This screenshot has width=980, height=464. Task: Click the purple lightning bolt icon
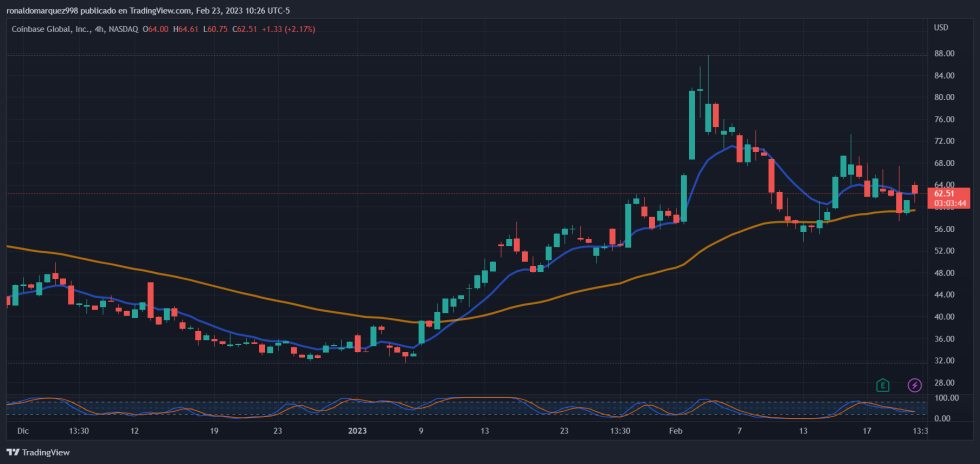[914, 385]
